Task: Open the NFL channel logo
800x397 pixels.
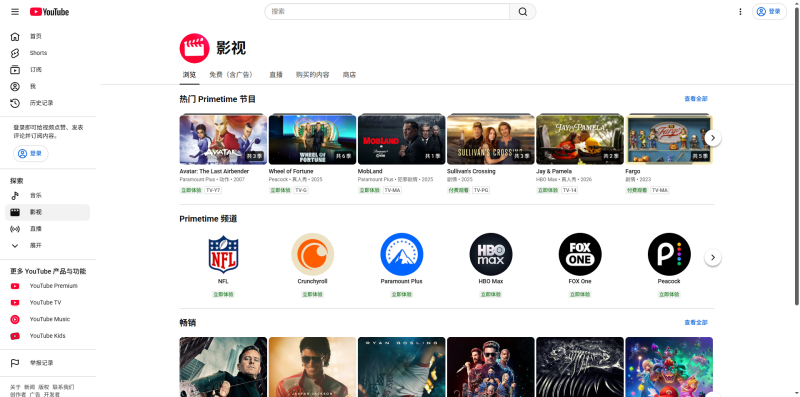Action: tap(223, 254)
